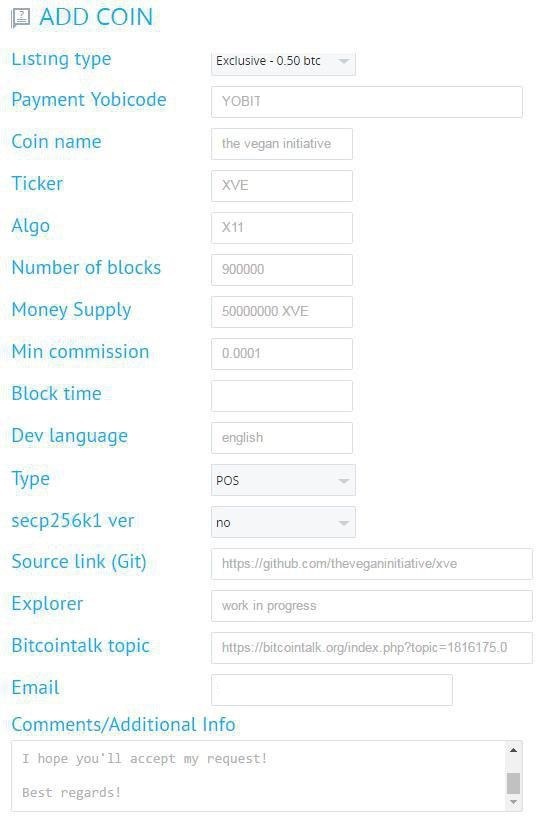Image resolution: width=542 pixels, height=820 pixels.
Task: Click the comments scrollbar down arrow
Action: tap(513, 802)
